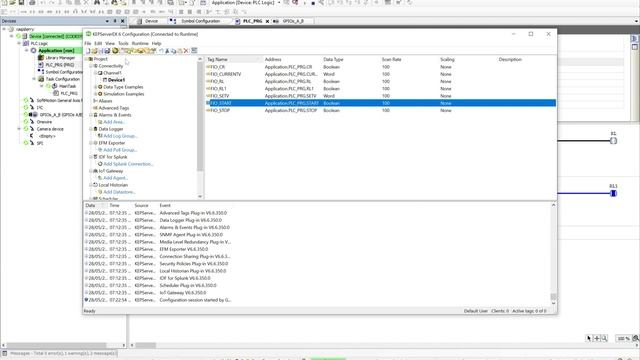Open the Application Device PLC Logic dropdown
Screen dimensions: 640x360
pyautogui.click(x=279, y=2)
